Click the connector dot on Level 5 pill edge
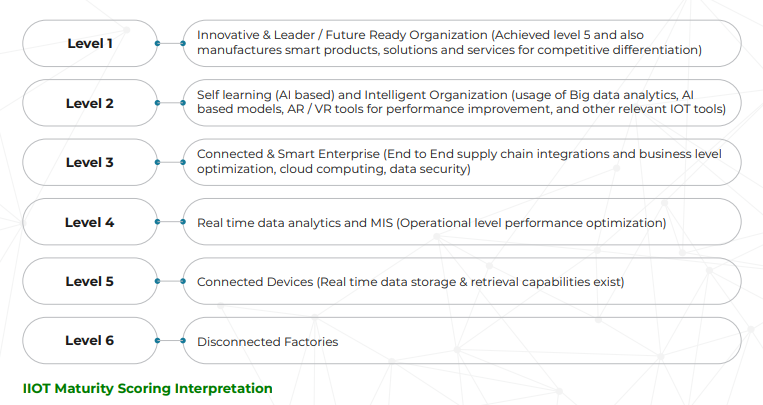The width and height of the screenshot is (763, 405). click(157, 281)
